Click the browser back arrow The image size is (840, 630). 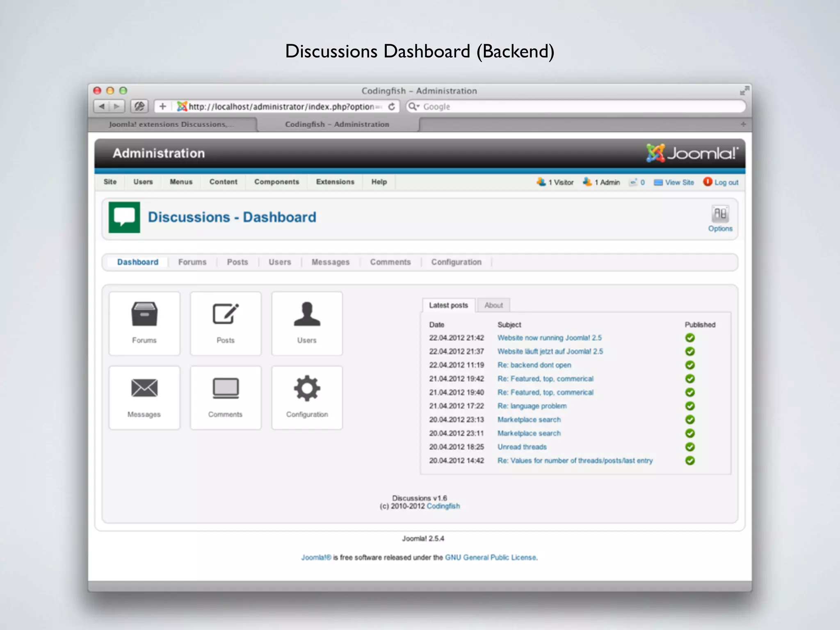tap(102, 107)
